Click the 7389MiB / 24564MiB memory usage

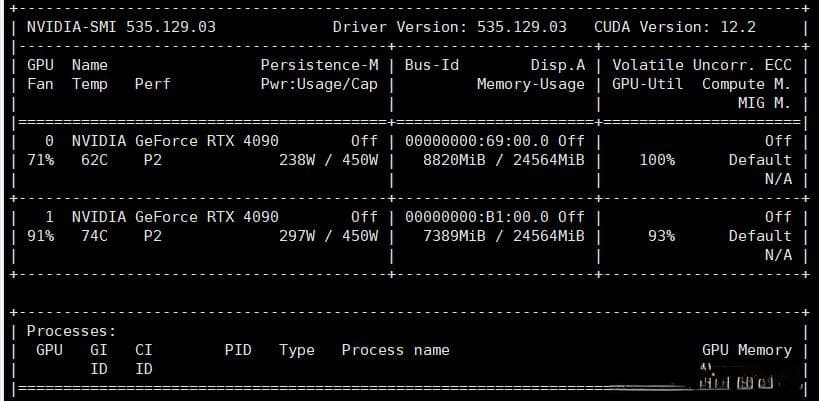tap(504, 236)
